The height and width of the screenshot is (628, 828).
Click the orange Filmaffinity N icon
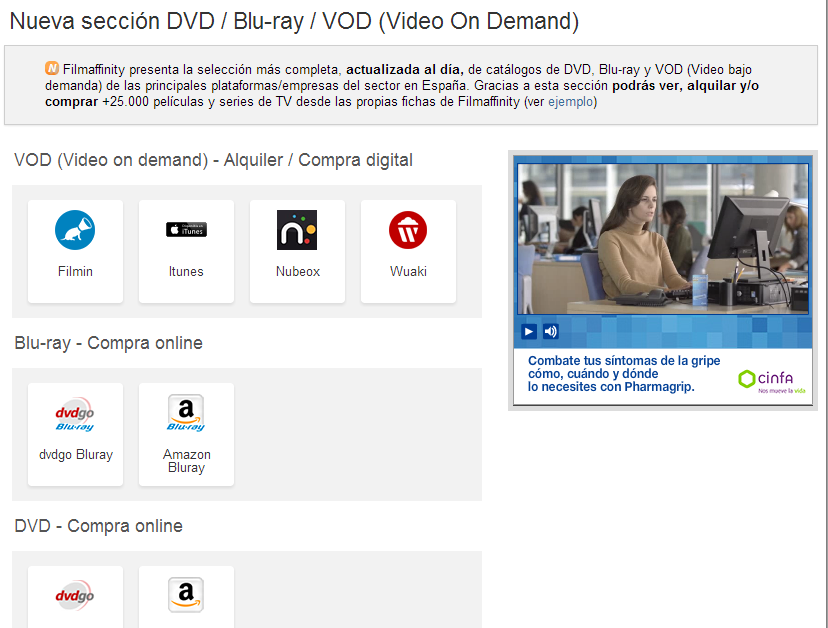pyautogui.click(x=52, y=69)
